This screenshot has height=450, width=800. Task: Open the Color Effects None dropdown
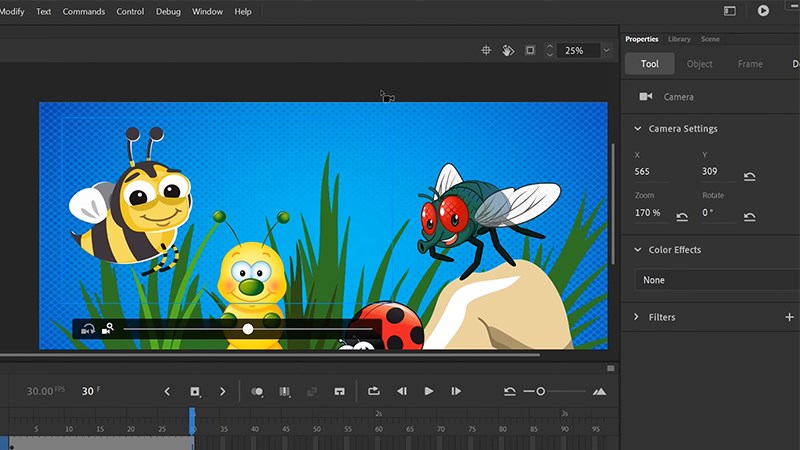click(x=715, y=280)
